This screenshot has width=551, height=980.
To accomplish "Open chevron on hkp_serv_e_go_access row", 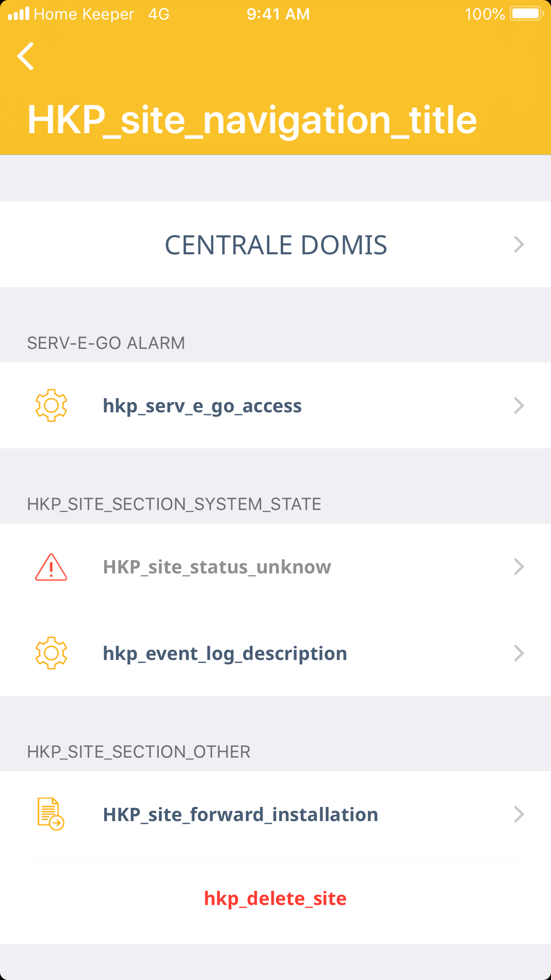I will pyautogui.click(x=519, y=406).
